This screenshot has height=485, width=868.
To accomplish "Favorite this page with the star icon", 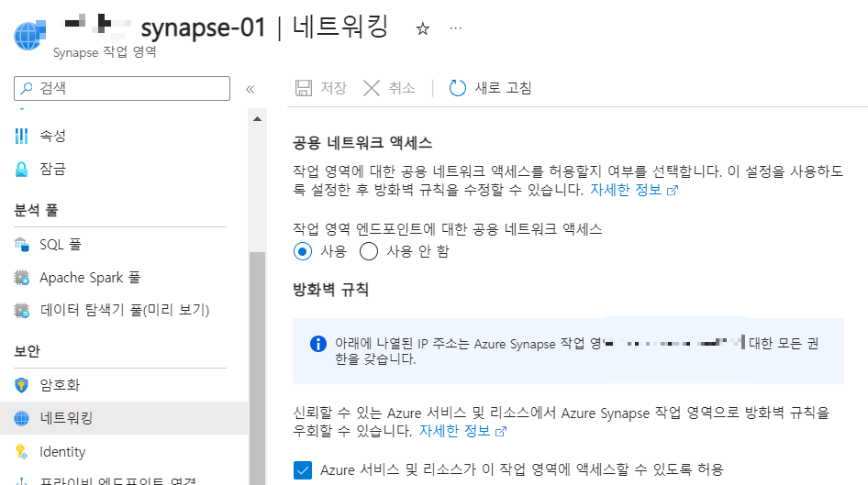I will tap(423, 28).
